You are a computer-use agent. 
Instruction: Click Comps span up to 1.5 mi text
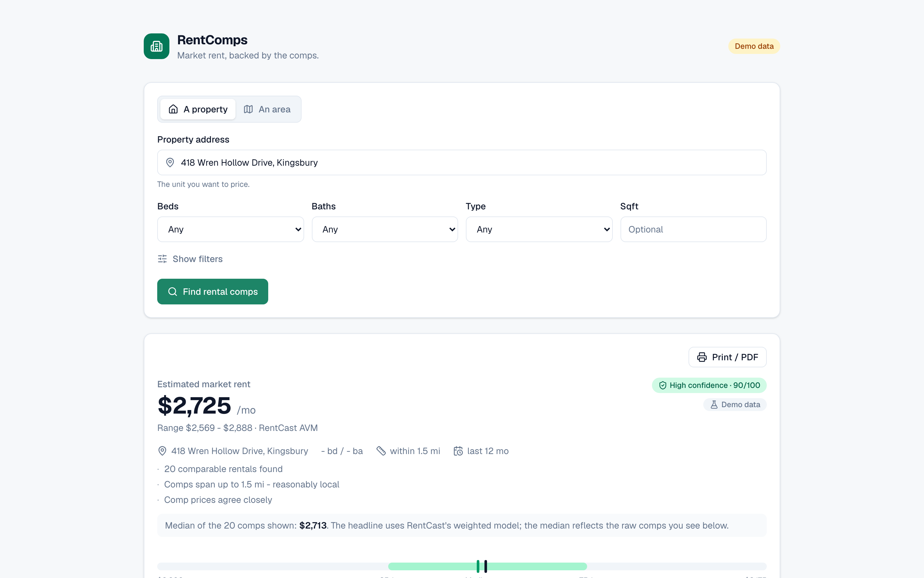click(252, 484)
